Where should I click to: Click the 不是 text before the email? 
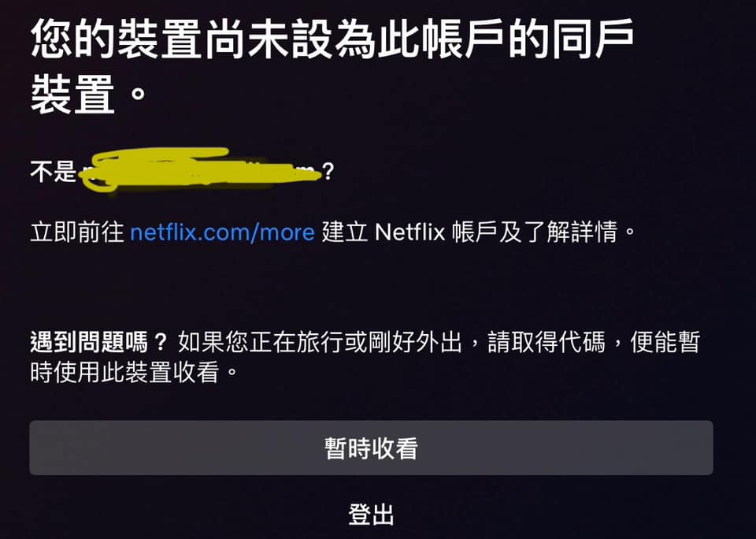click(53, 171)
